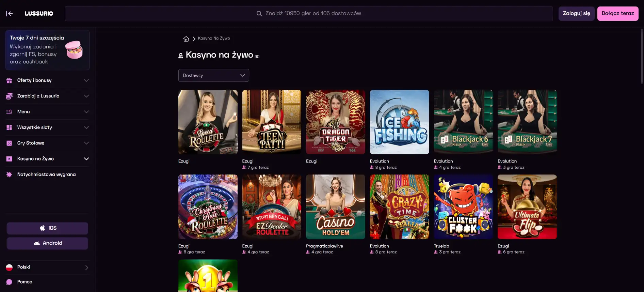This screenshot has width=644, height=292.
Task: Click the Polish flag icon
Action: pyautogui.click(x=9, y=267)
